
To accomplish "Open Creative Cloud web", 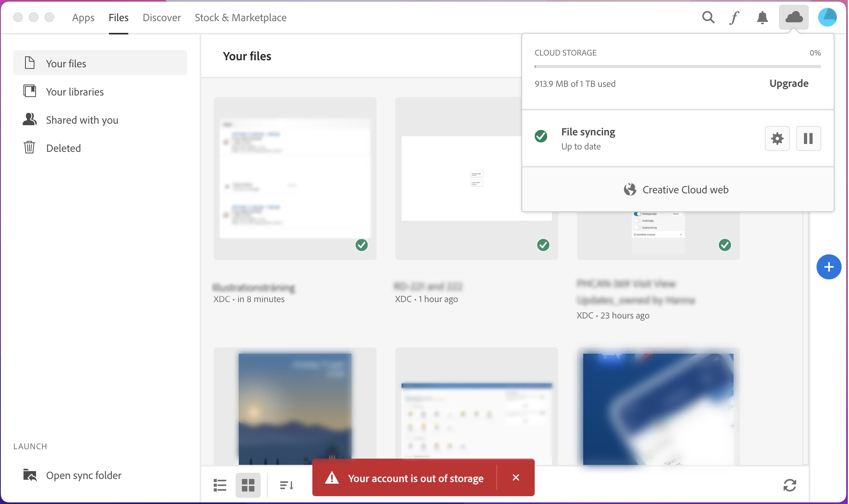I will pos(677,190).
